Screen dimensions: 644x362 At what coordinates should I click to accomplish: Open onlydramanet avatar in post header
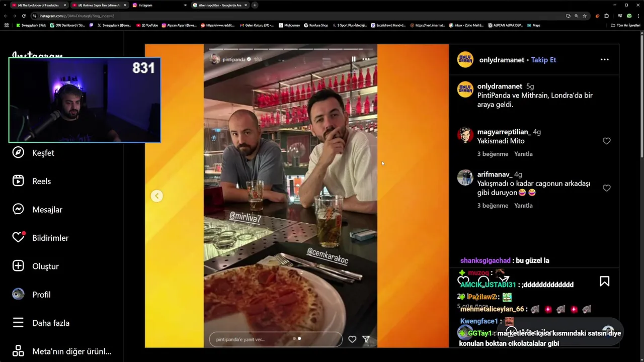coord(465,59)
